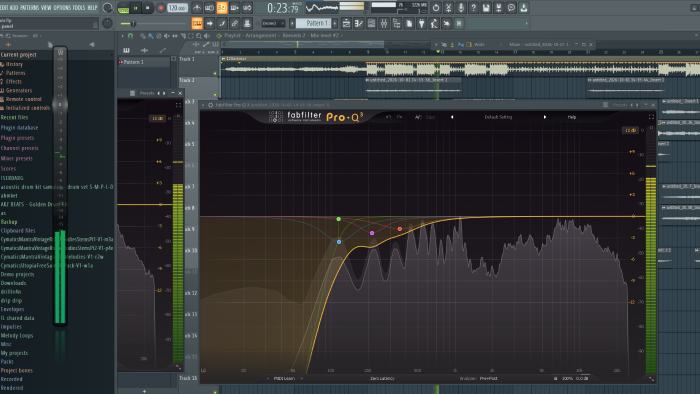Open the browser view icon
The height and width of the screenshot is (394, 700).
tap(396, 23)
